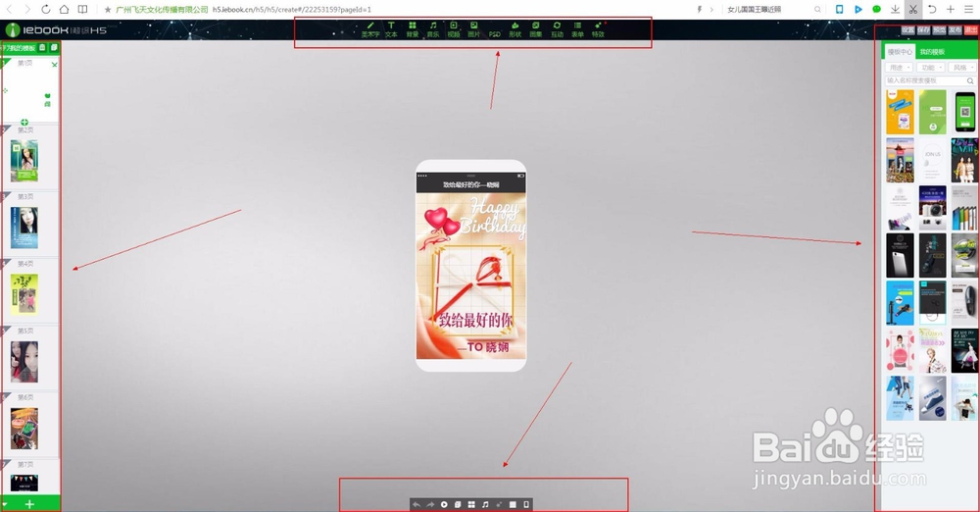This screenshot has width=980, height=512.
Task: Click phone icon in bottom toolbar
Action: (526, 504)
